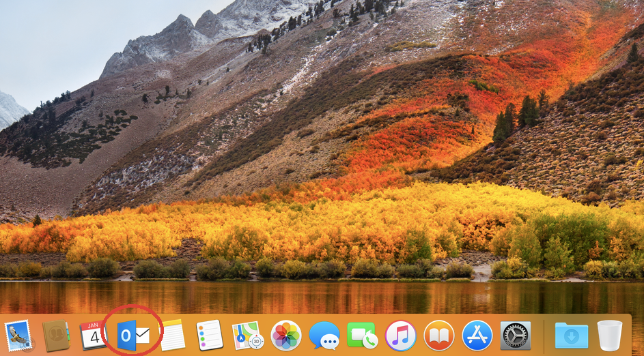
Task: Open the Trash in the Dock
Action: point(609,336)
